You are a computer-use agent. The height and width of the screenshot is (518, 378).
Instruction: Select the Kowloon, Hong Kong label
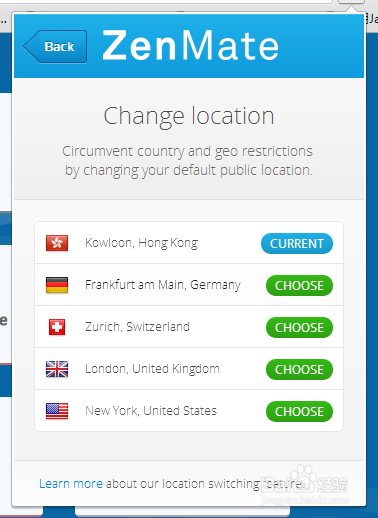click(x=142, y=243)
